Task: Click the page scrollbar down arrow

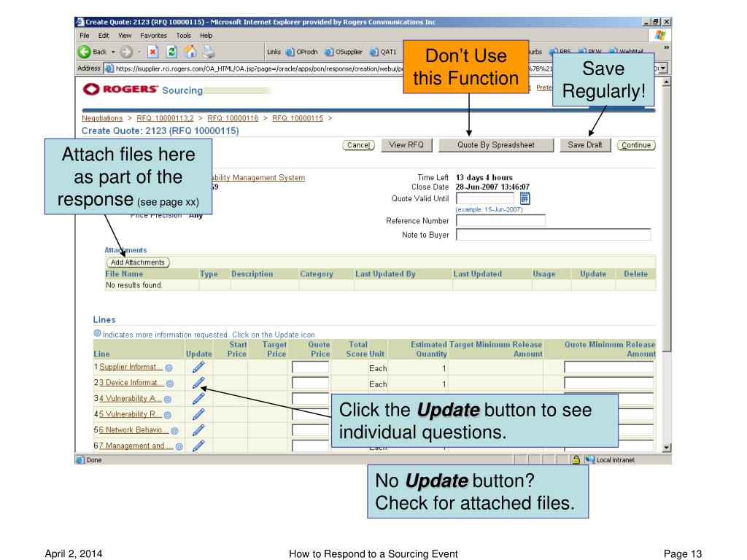Action: click(667, 448)
